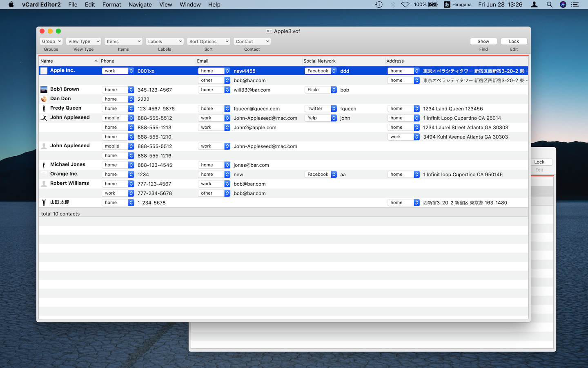Click address 1234 Laurel Street Atlanta GA 30303

[x=465, y=128]
